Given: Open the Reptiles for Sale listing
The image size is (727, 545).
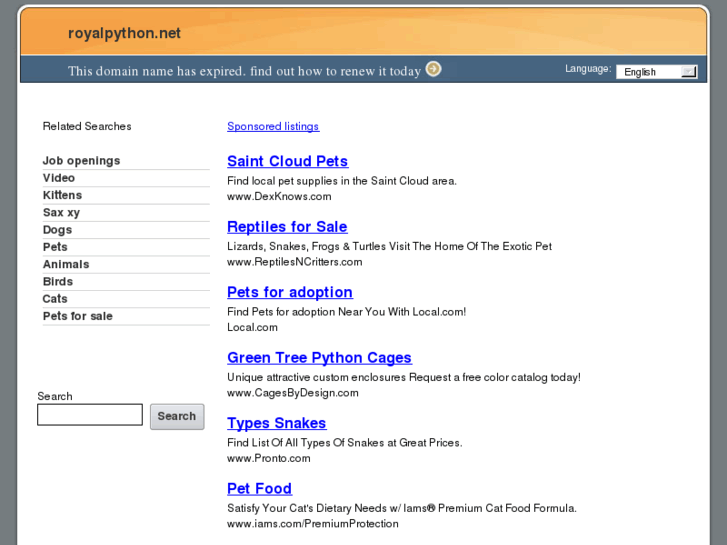Looking at the screenshot, I should pyautogui.click(x=287, y=227).
